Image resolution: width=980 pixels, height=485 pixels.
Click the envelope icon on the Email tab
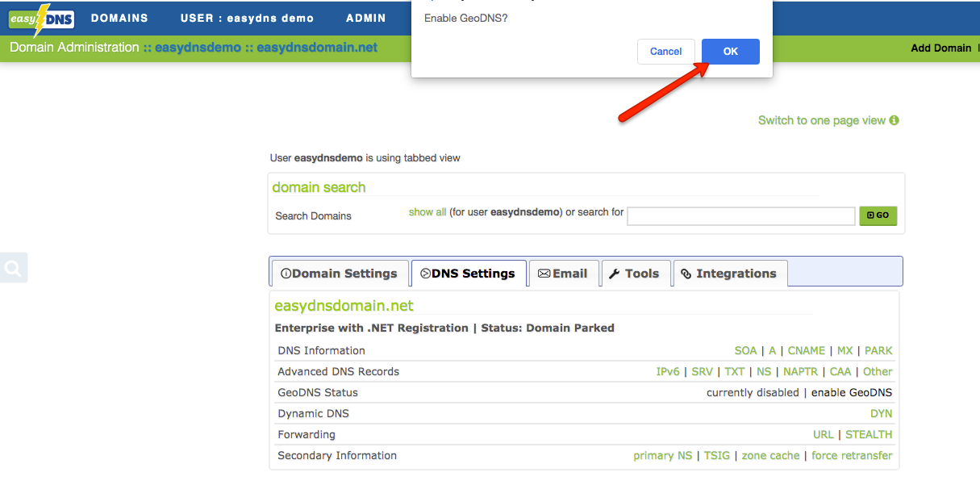pos(544,274)
